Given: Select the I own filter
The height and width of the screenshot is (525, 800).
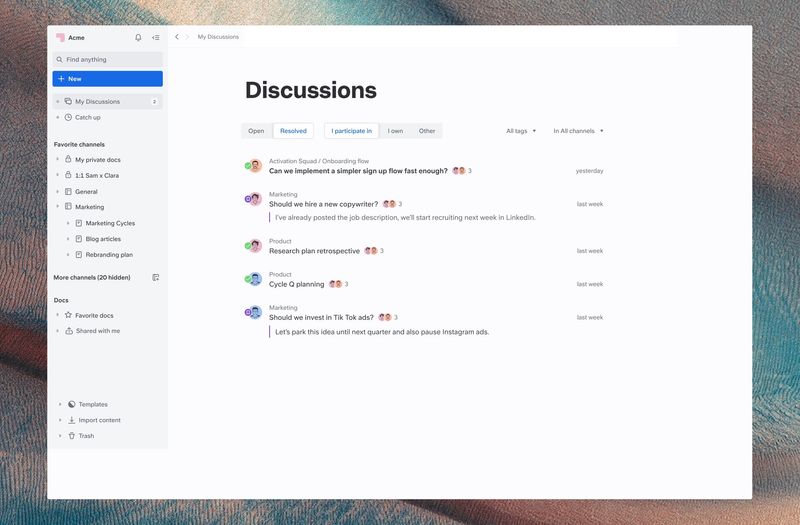Looking at the screenshot, I should coord(395,131).
